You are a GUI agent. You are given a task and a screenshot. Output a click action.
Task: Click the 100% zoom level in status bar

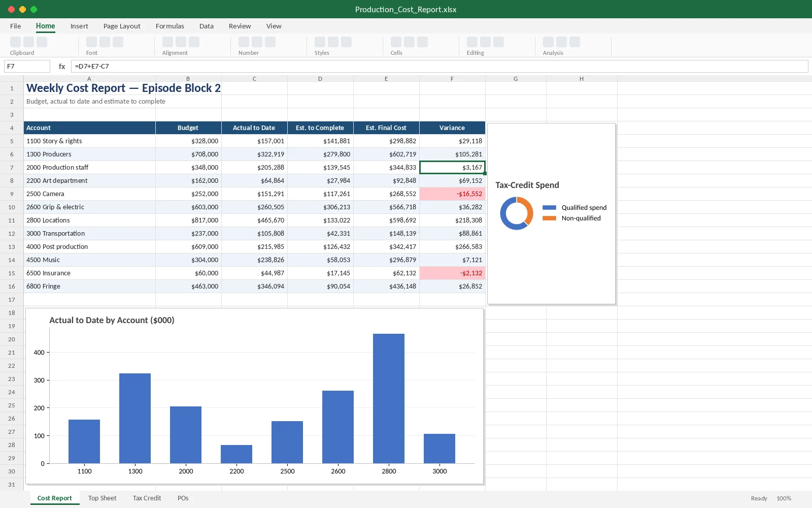coord(784,498)
